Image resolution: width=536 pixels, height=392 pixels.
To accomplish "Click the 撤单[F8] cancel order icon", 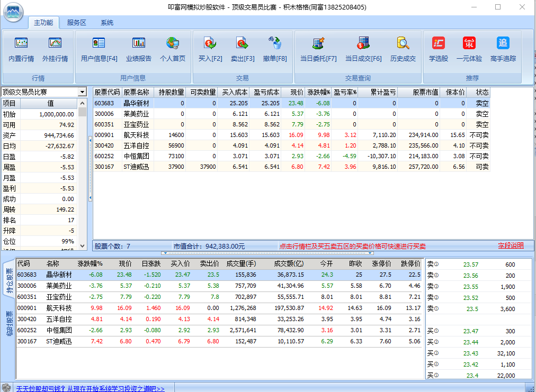I will tap(275, 49).
